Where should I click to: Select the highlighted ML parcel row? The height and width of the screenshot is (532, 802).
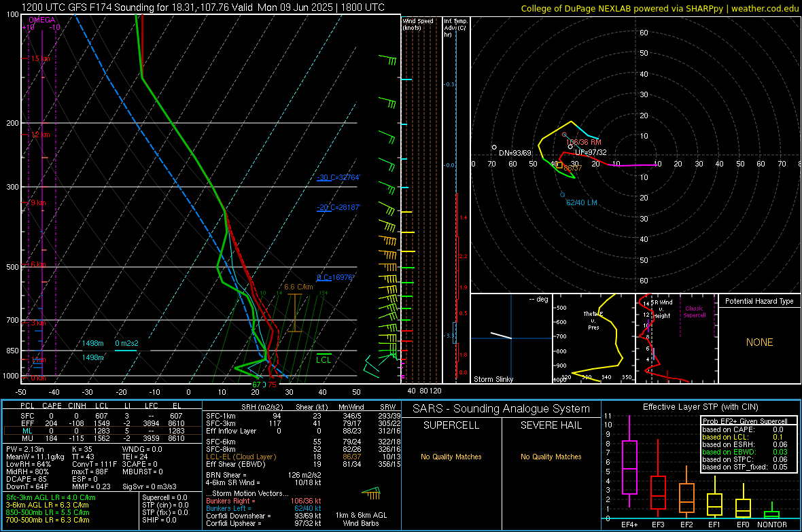tap(101, 431)
